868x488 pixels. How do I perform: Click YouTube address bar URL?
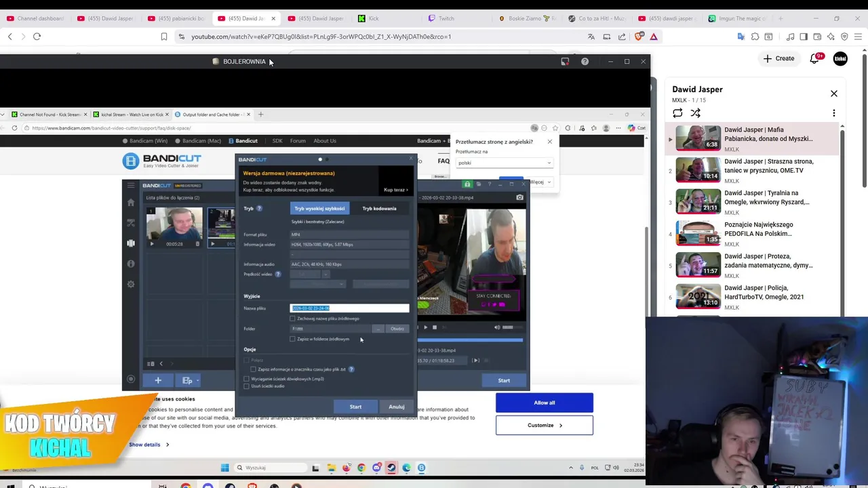click(x=321, y=37)
